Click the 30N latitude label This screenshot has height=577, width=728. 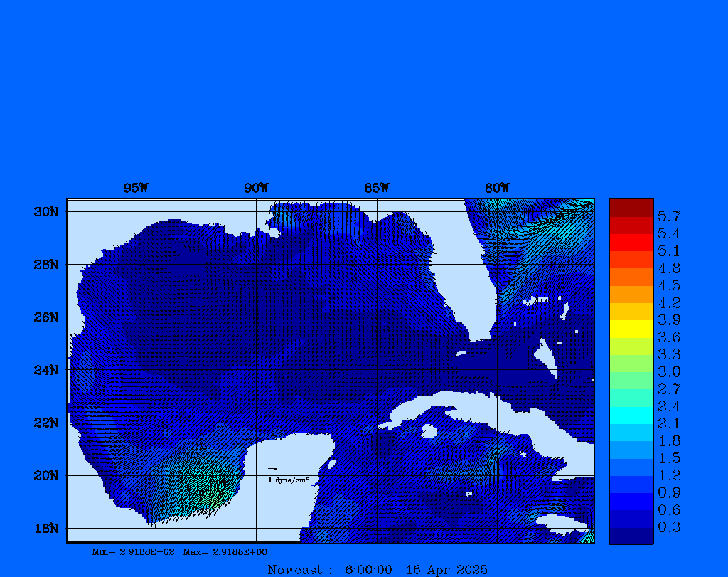[45, 212]
